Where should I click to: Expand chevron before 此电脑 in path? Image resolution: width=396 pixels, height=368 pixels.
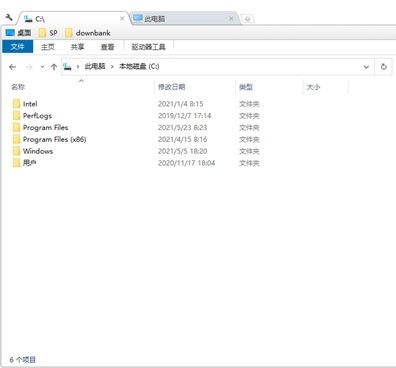(78, 67)
